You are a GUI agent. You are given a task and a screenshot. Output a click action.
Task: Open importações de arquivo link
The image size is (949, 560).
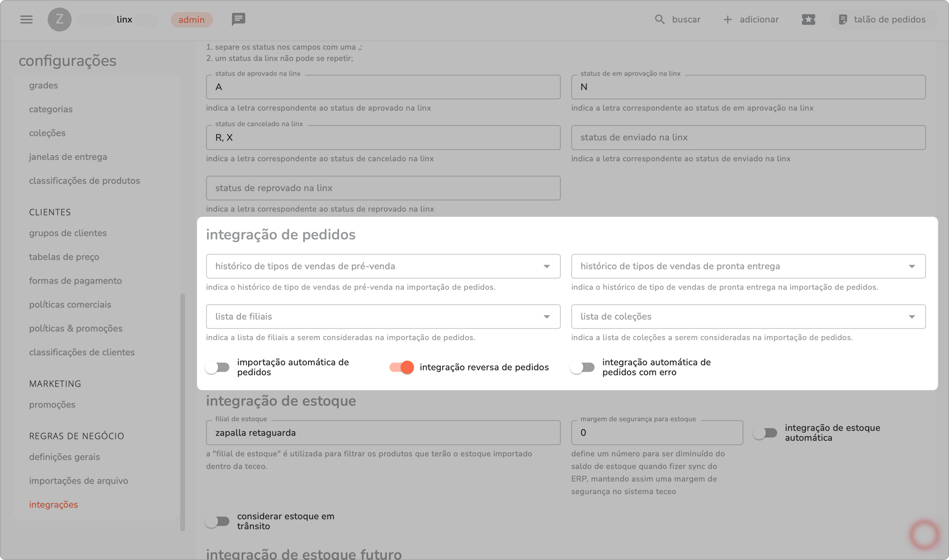point(79,481)
